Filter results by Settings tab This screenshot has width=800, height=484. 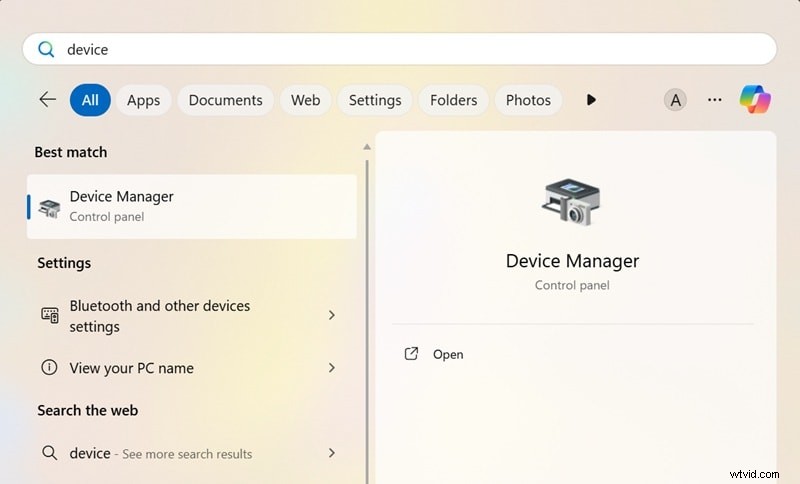pos(375,100)
